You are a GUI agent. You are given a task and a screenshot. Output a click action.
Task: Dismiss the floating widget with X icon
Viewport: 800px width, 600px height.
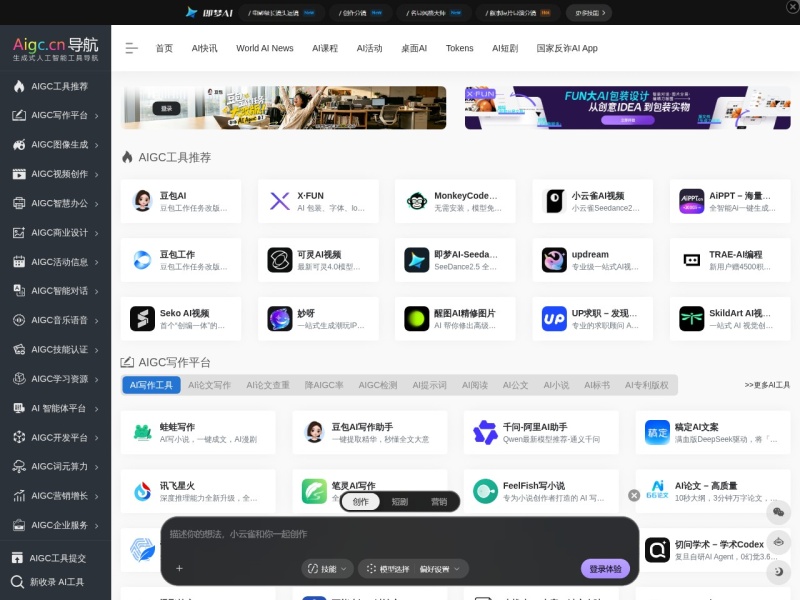(634, 495)
